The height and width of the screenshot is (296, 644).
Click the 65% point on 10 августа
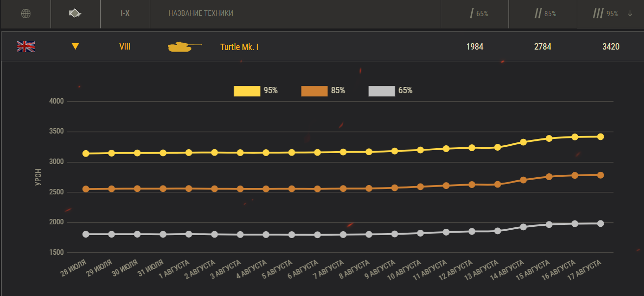420,233
